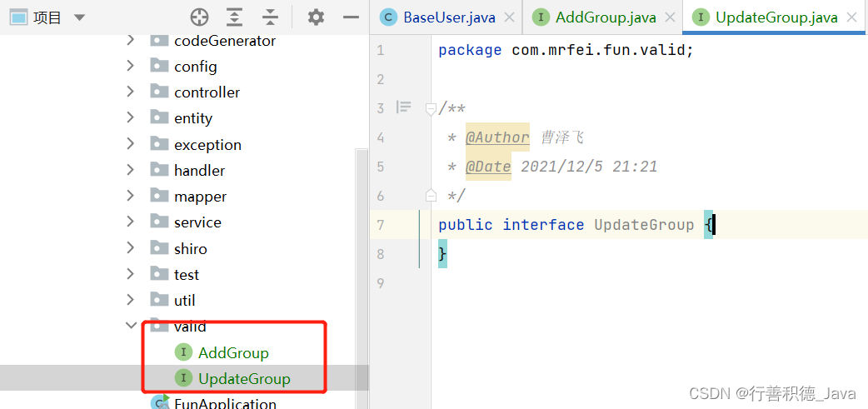868x409 pixels.
Task: Expand the controller folder
Action: [131, 92]
